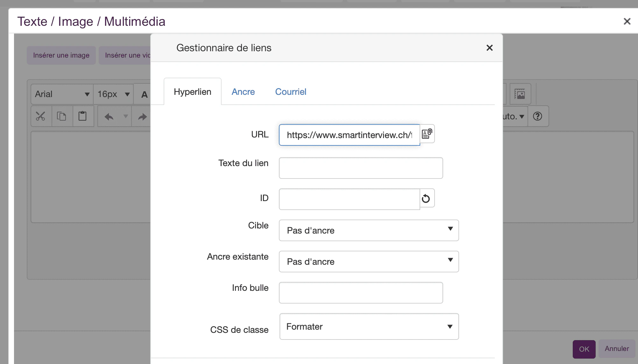
Task: Click the font color A icon
Action: [144, 94]
